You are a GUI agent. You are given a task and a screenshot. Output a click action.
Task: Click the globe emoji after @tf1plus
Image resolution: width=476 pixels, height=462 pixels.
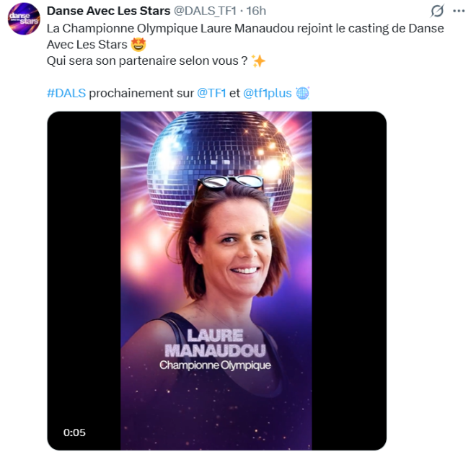[303, 94]
